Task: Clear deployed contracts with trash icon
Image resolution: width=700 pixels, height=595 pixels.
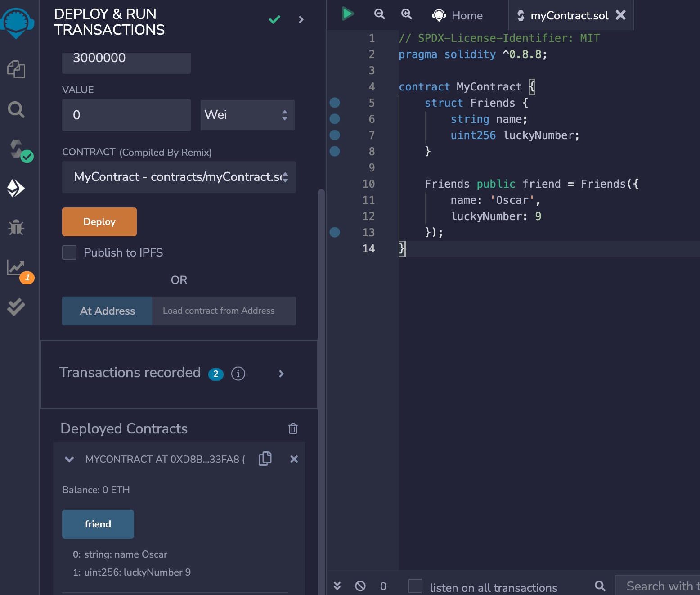Action: tap(293, 428)
